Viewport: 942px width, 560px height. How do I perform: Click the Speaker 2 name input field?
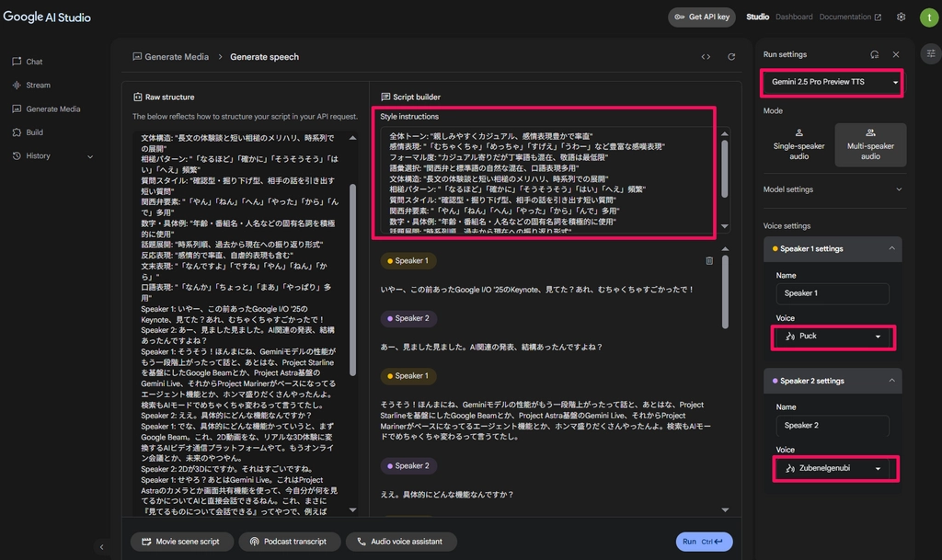tap(832, 426)
